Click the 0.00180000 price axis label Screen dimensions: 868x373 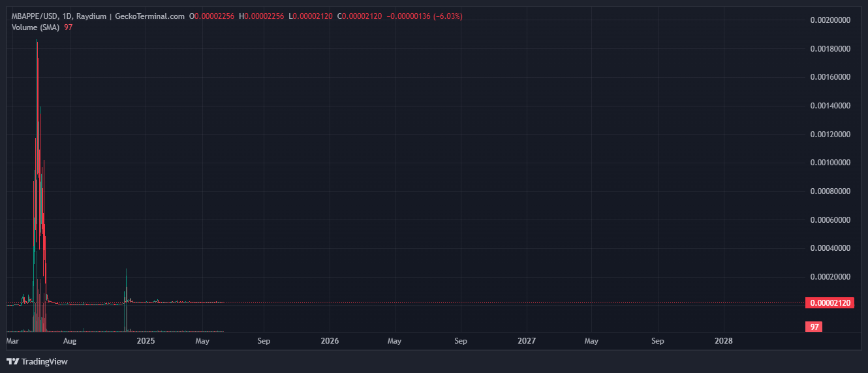click(830, 49)
